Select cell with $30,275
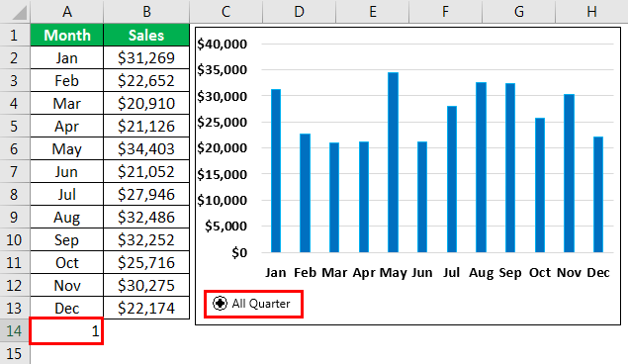The image size is (628, 364). (146, 286)
